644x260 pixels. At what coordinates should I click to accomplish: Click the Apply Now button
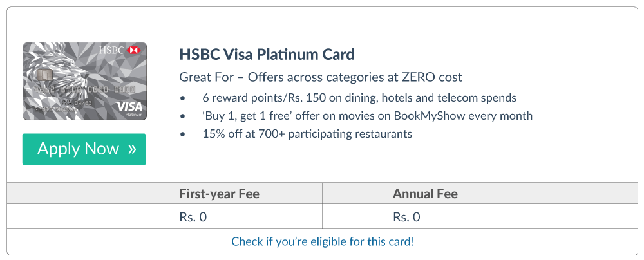coord(84,149)
